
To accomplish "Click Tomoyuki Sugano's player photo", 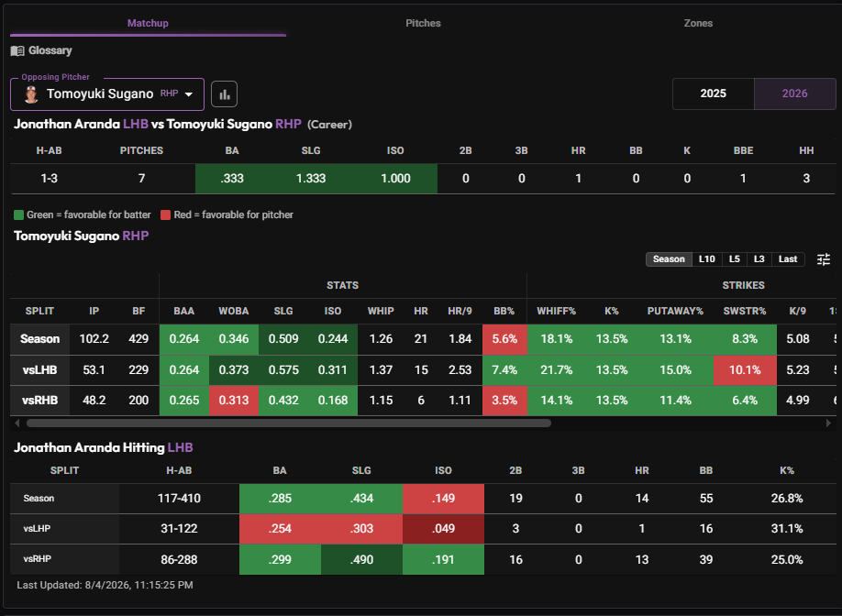I will [x=31, y=93].
